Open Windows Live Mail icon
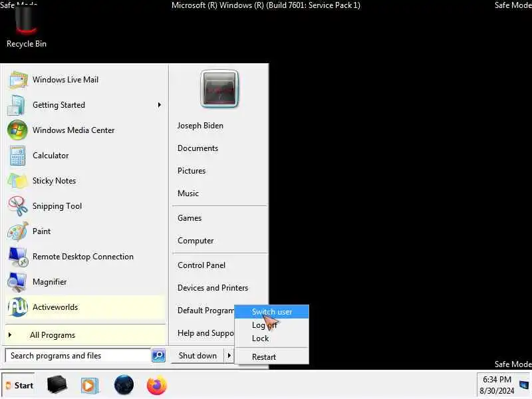This screenshot has height=399, width=532. point(18,80)
